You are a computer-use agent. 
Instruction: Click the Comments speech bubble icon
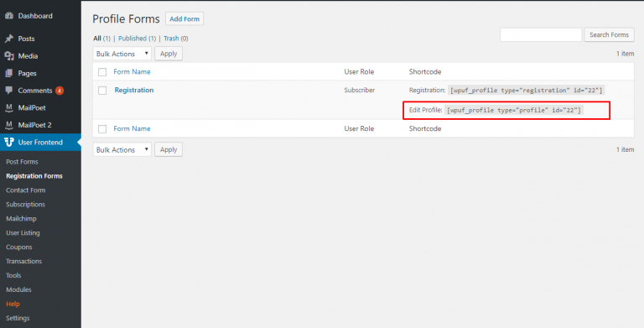(x=9, y=91)
